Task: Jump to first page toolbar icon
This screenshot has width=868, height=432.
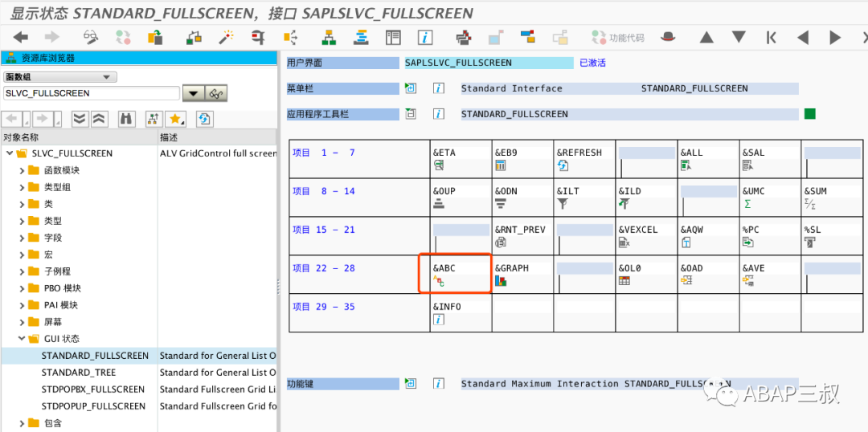Action: [x=771, y=38]
